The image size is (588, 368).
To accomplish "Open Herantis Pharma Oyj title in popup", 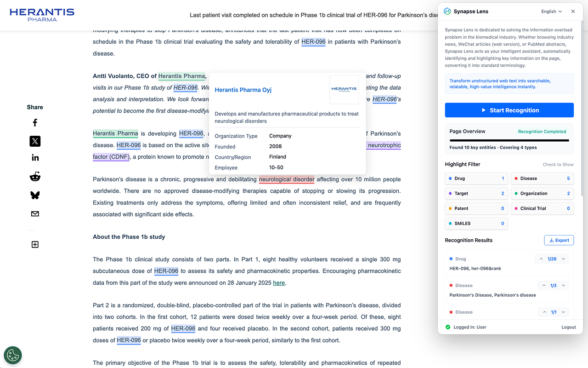I will pos(243,90).
